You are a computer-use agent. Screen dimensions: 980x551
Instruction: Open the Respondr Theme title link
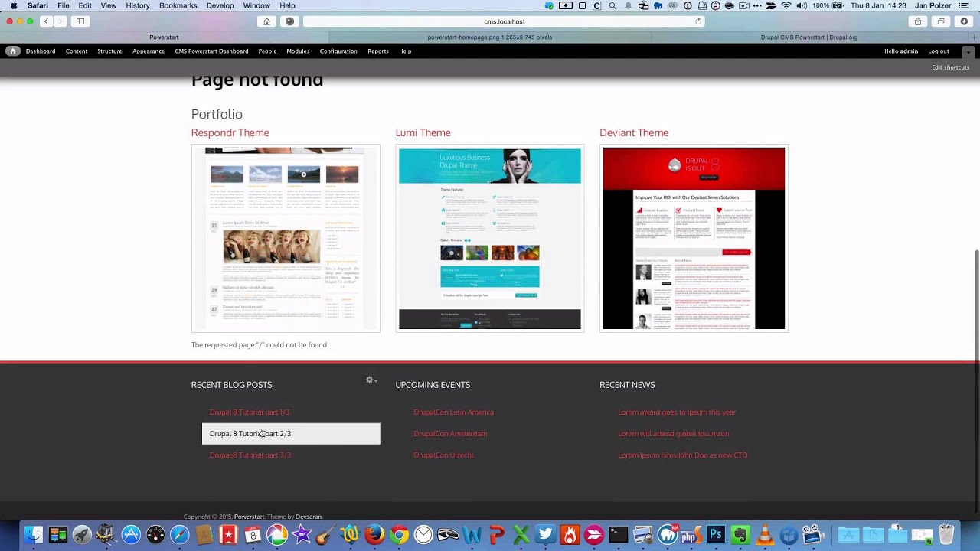pyautogui.click(x=230, y=132)
